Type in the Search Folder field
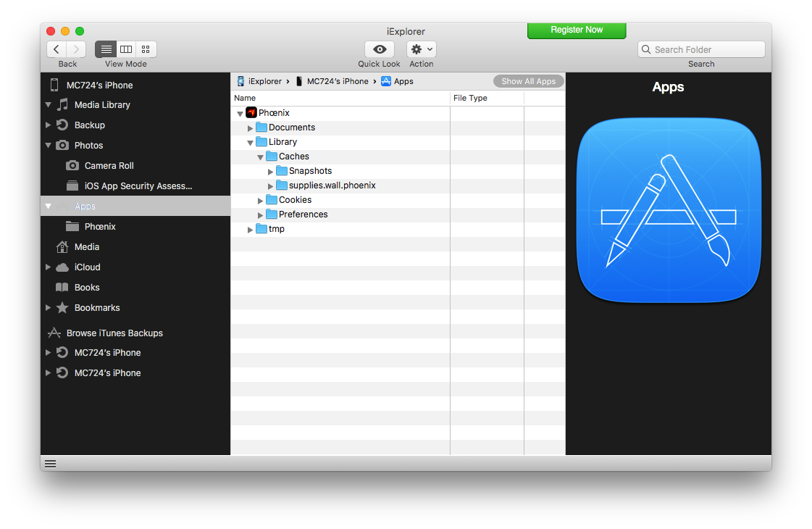Viewport: 812px width, 529px height. click(x=706, y=49)
